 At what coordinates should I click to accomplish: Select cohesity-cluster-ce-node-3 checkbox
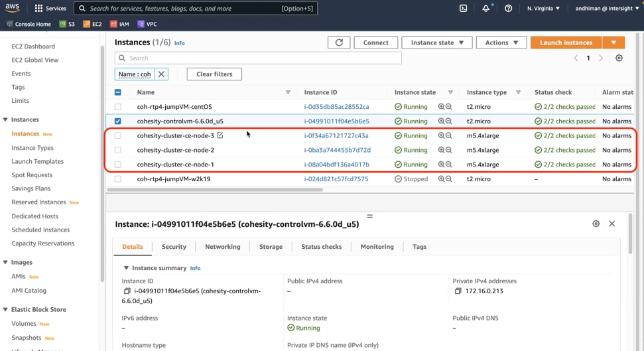click(118, 135)
